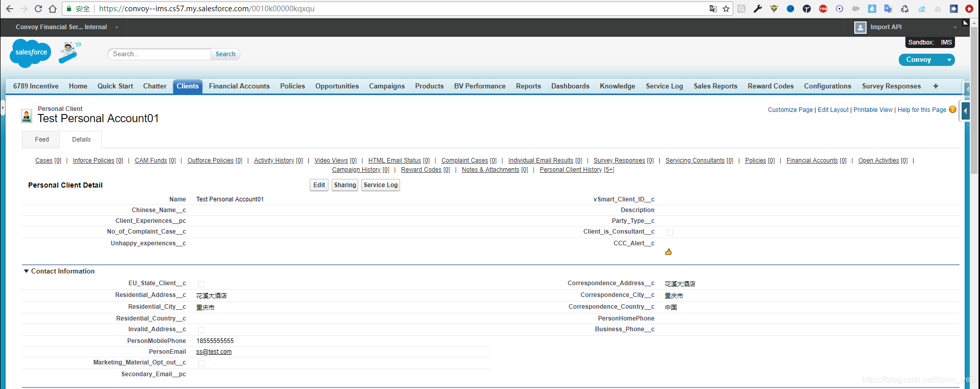980x389 pixels.
Task: Switch to the Details tab
Action: 81,140
